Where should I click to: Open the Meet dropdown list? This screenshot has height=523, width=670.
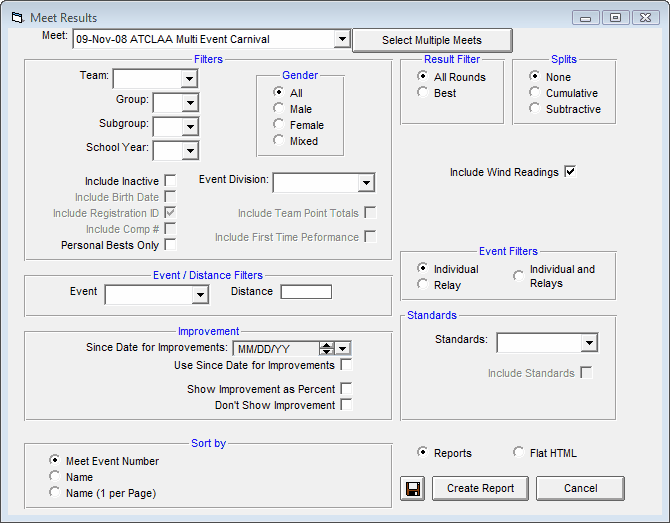(342, 39)
